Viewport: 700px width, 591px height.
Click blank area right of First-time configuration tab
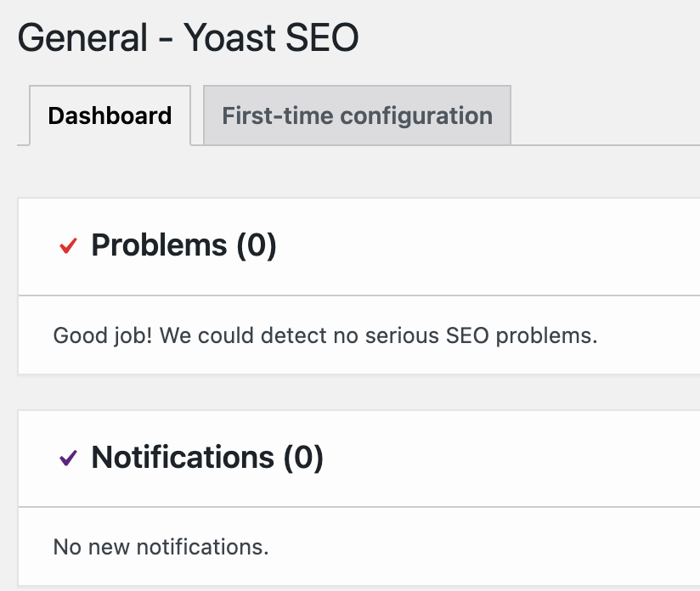[603, 115]
